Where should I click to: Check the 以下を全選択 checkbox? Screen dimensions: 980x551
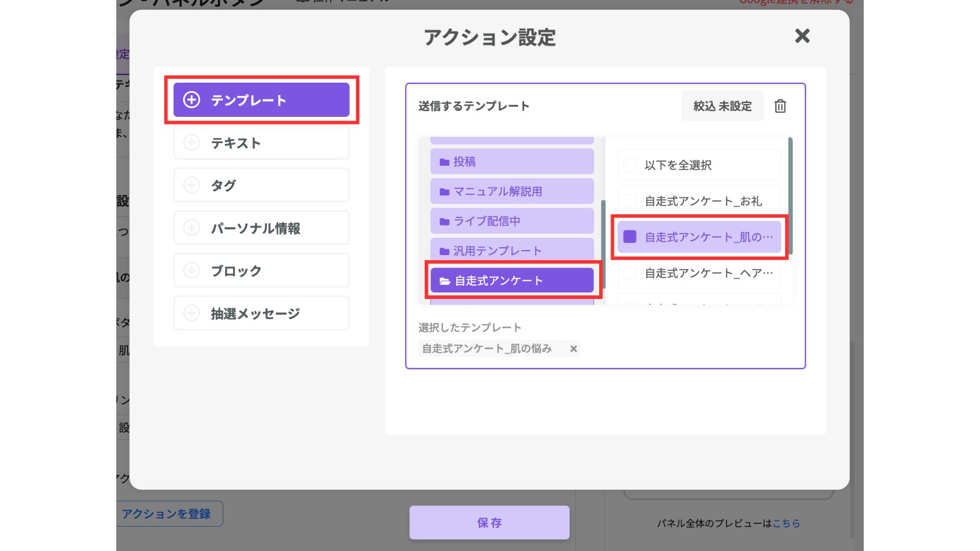[x=630, y=165]
